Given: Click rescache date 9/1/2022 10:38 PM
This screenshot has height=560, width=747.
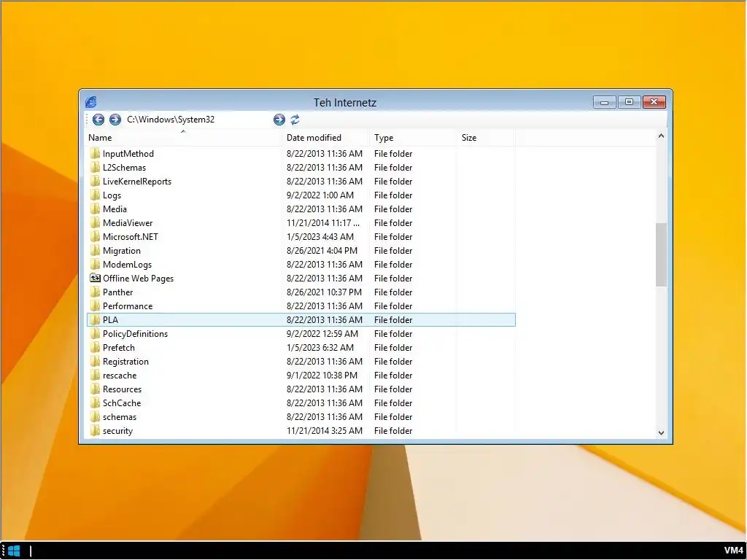Looking at the screenshot, I should (x=322, y=376).
